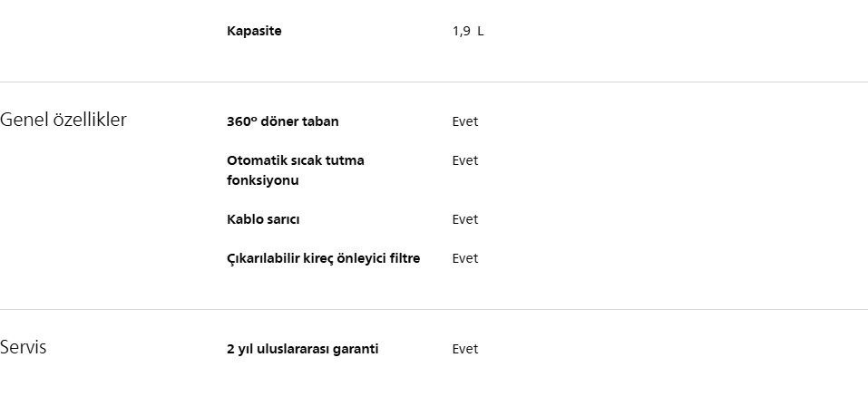
Task: Click the divider line above Servis
Action: coord(434,309)
